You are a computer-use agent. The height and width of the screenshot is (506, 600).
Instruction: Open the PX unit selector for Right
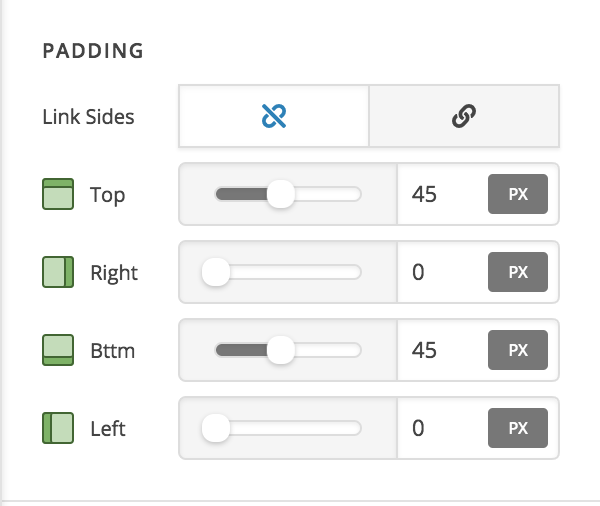(518, 272)
